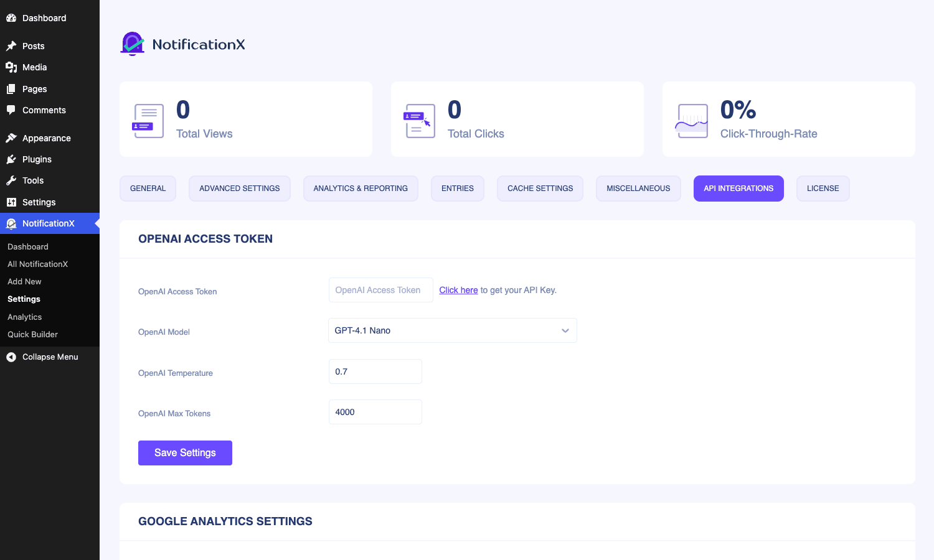This screenshot has width=934, height=560.
Task: Open Media in the admin sidebar
Action: (50, 67)
